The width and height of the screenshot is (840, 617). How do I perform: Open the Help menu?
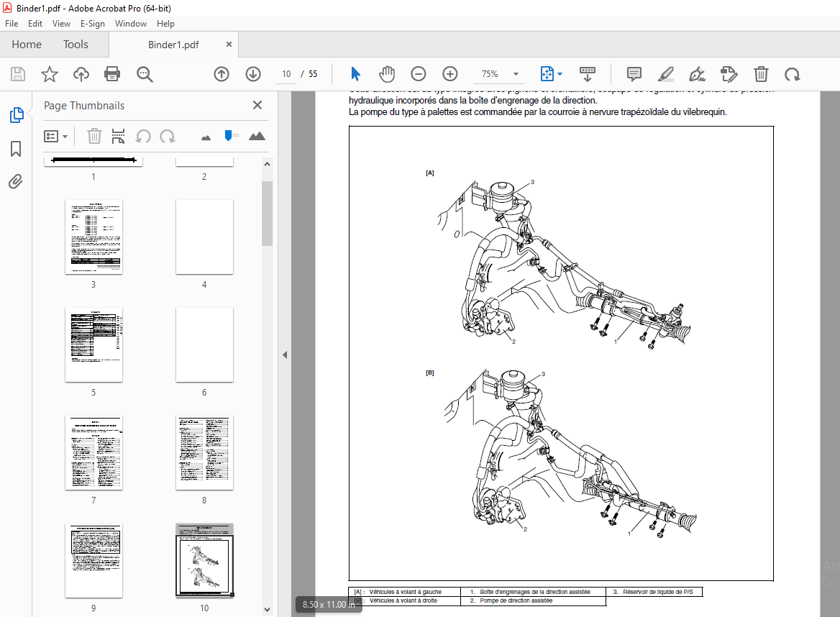click(x=165, y=24)
